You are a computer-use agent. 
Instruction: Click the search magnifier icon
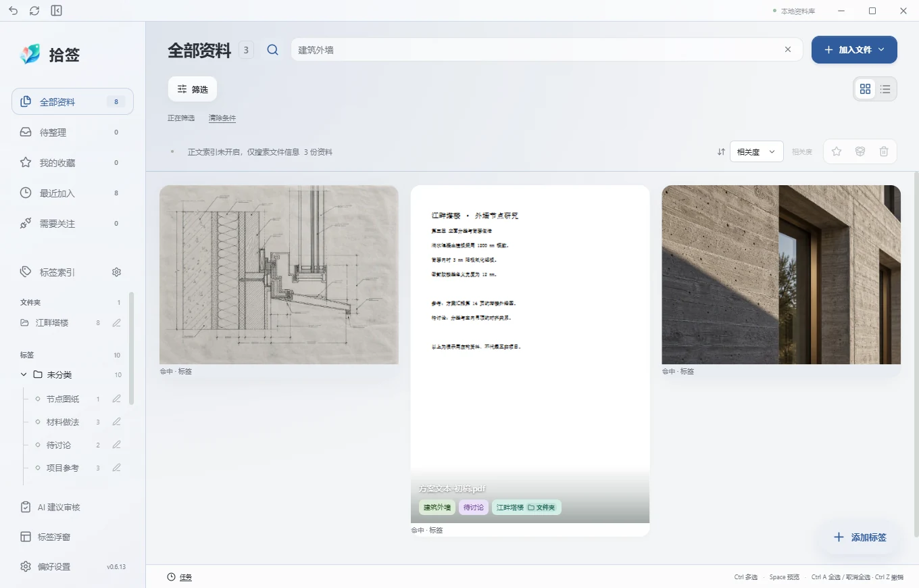273,49
